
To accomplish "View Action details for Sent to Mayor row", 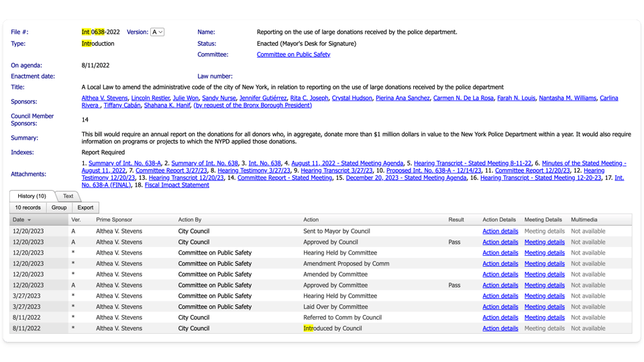I will tap(500, 231).
